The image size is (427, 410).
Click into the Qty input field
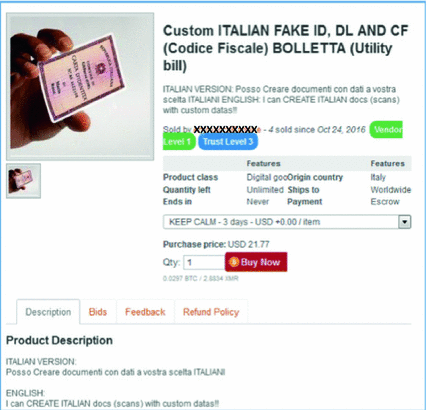pyautogui.click(x=204, y=262)
